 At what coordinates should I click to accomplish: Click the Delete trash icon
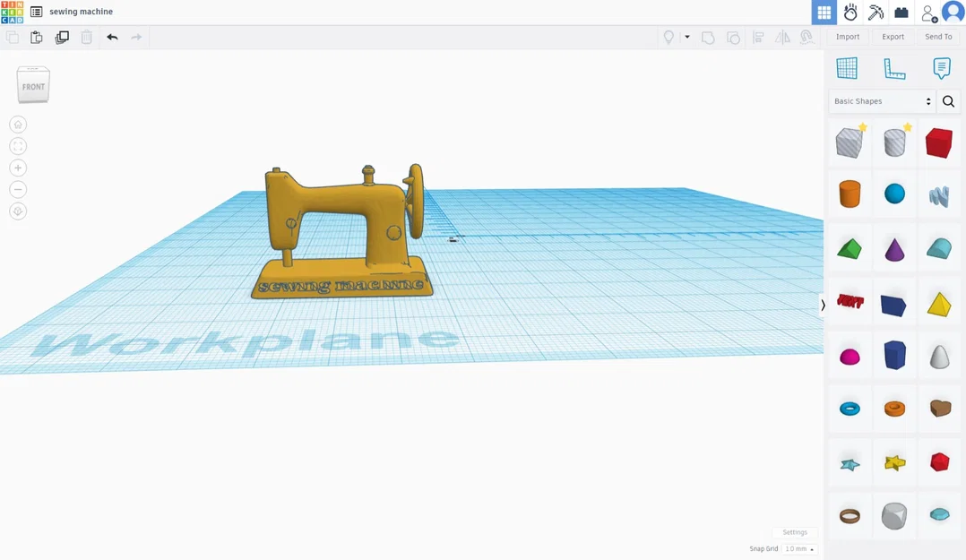(87, 37)
